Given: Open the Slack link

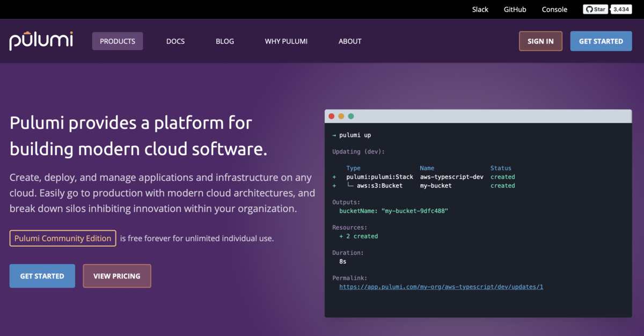Looking at the screenshot, I should 480,10.
